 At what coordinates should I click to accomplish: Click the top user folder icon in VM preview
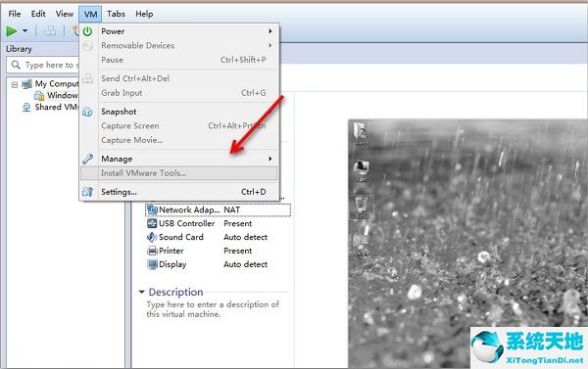click(x=361, y=134)
